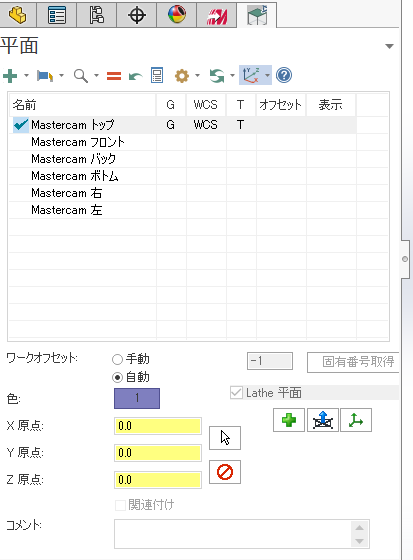Select the Mastercam 左 plane row
The height and width of the screenshot is (560, 413).
tap(183, 210)
